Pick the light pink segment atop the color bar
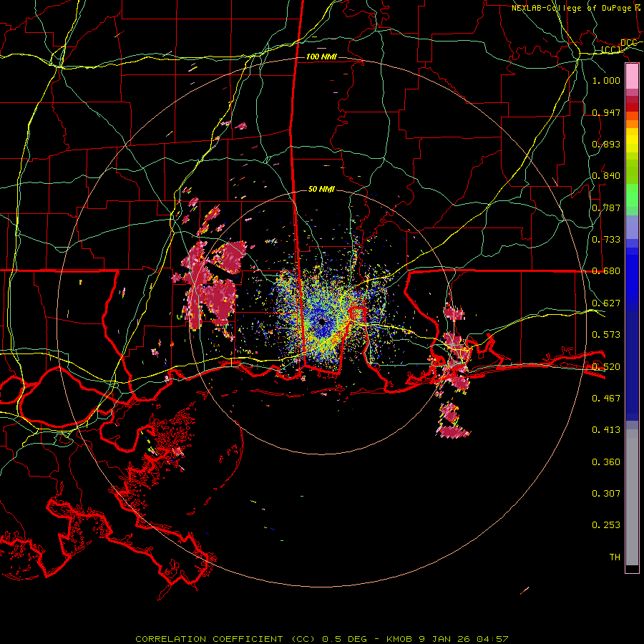Viewport: 644px width, 644px height. (x=632, y=77)
